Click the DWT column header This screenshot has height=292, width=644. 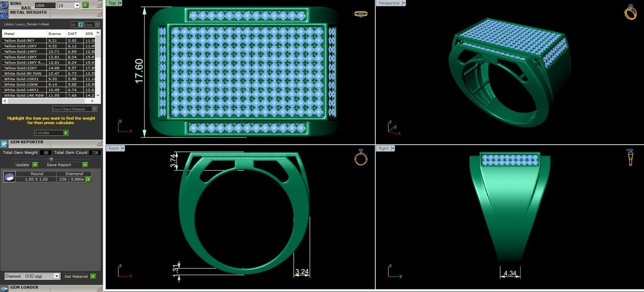point(74,34)
